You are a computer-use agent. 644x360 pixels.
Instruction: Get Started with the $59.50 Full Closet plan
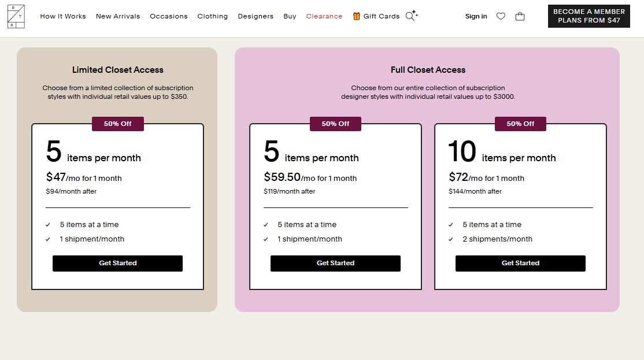335,263
